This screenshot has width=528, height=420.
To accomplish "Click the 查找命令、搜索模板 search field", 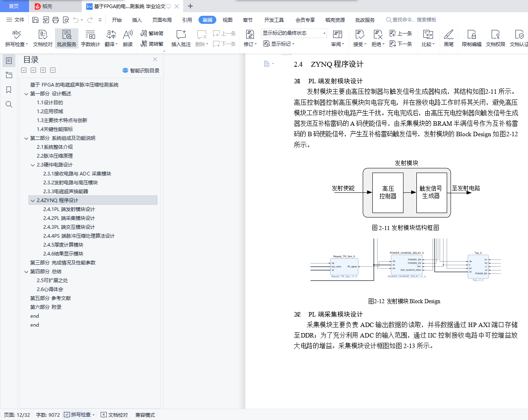I will (412, 20).
